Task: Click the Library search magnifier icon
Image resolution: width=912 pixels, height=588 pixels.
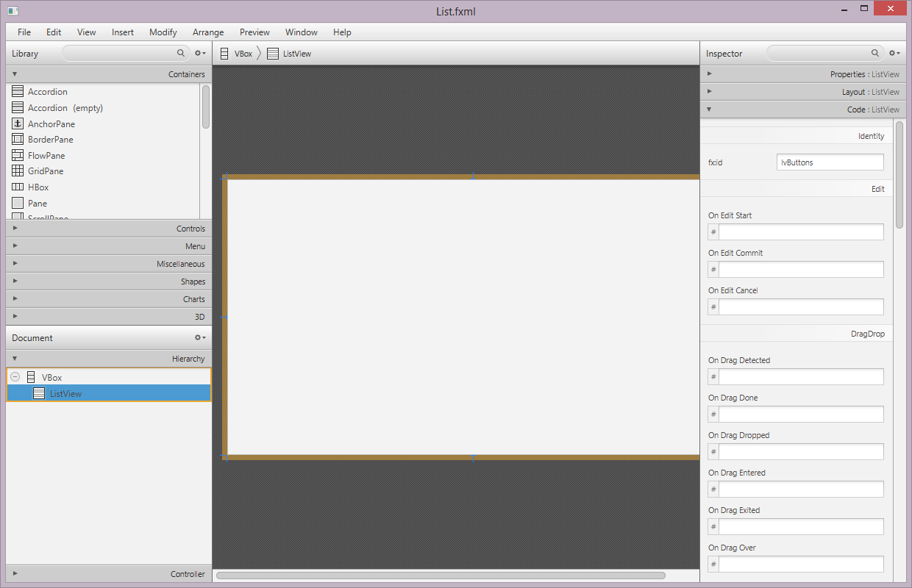Action: pos(180,53)
